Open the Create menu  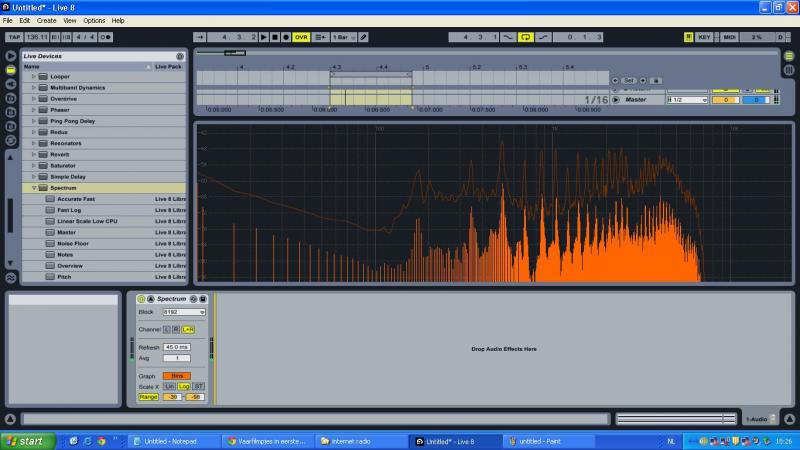click(x=46, y=20)
